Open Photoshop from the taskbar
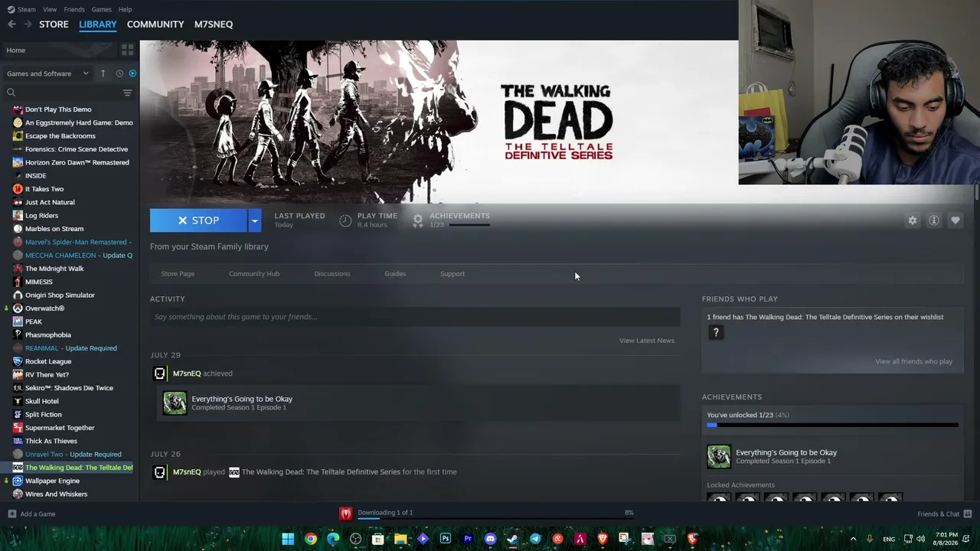This screenshot has width=980, height=551. coord(445,539)
